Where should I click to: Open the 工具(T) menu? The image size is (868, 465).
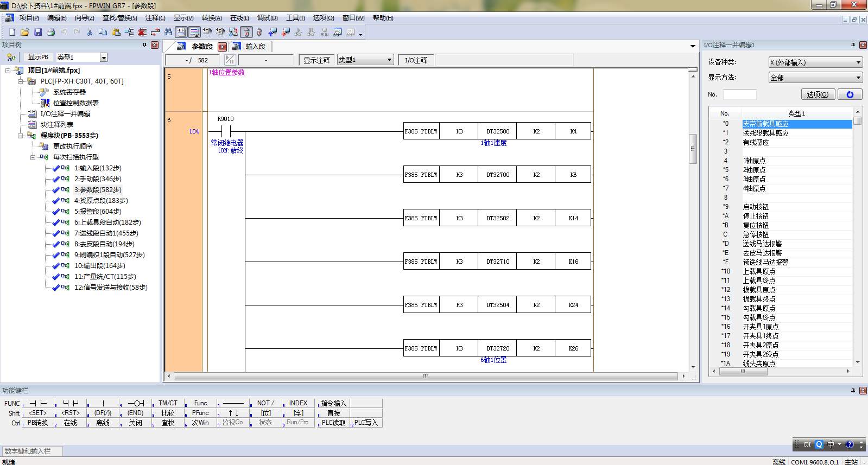pos(295,18)
